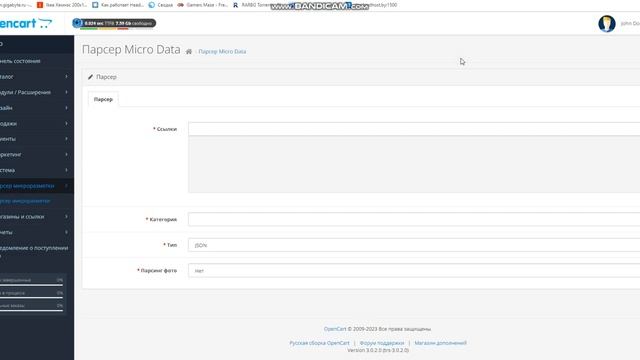Open the Как работает Head bookmark
The height and width of the screenshot is (360, 640).
pos(118,5)
